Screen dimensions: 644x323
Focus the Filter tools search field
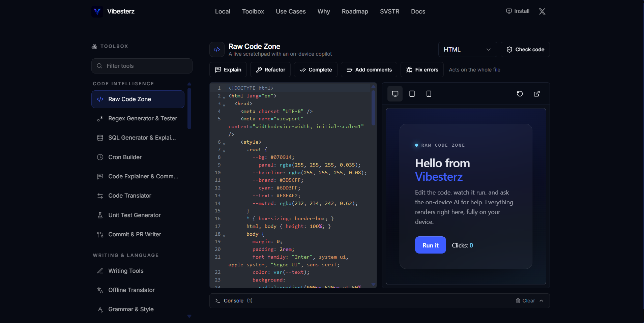[x=142, y=66]
